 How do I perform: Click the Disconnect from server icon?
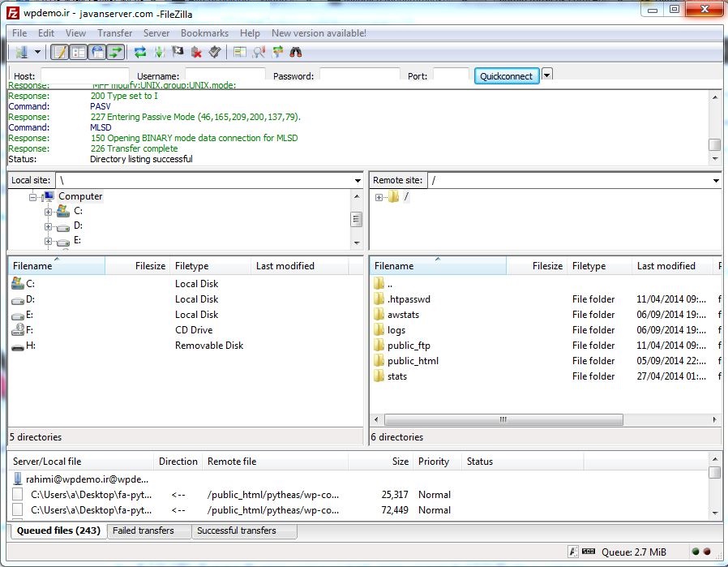[x=196, y=52]
